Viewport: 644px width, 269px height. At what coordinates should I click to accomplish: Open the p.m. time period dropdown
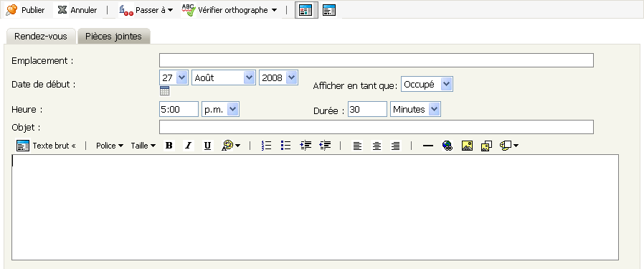(220, 109)
